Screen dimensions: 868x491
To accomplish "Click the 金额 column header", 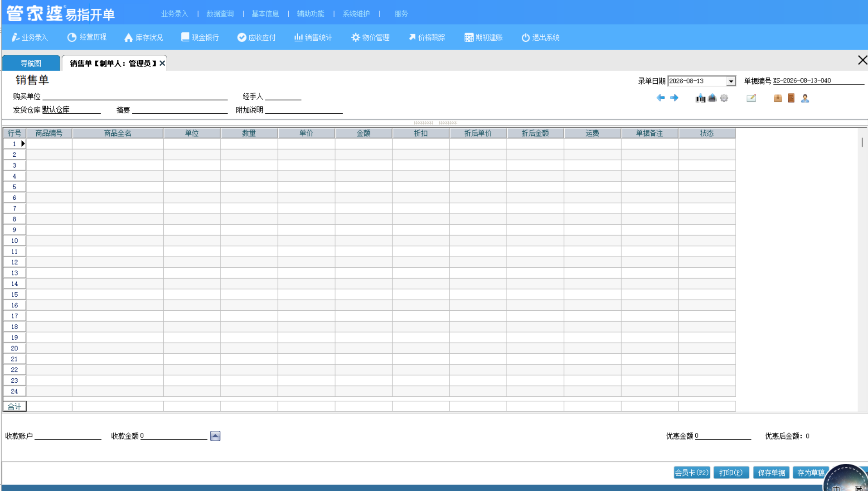I will point(364,133).
